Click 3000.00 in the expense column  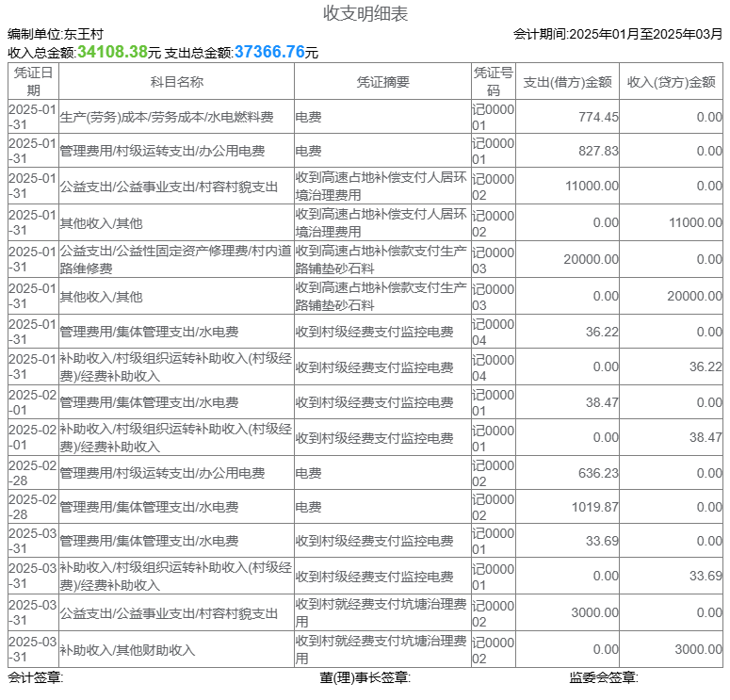(595, 612)
